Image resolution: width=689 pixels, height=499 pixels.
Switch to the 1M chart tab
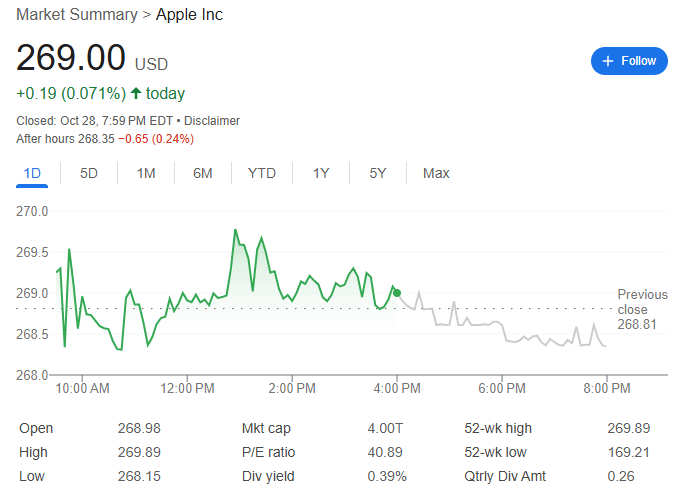coord(146,173)
